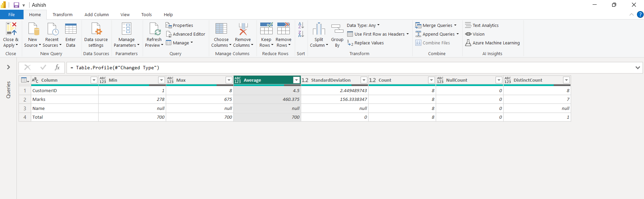The width and height of the screenshot is (644, 199).
Task: Open the Advanced Editor
Action: tap(185, 34)
